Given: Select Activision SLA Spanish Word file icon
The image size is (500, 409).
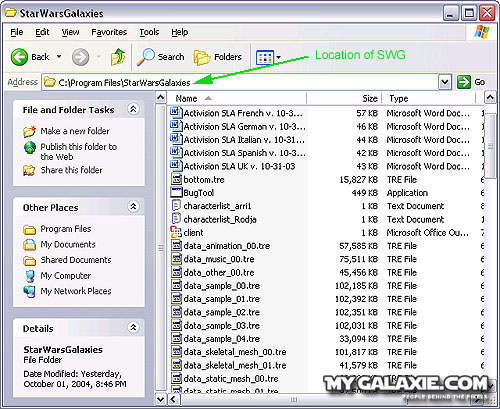Looking at the screenshot, I should (176, 153).
